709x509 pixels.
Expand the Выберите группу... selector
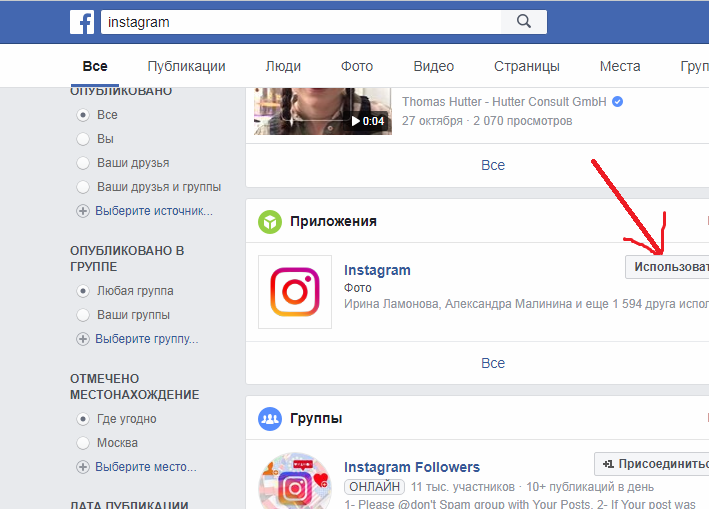pyautogui.click(x=147, y=339)
